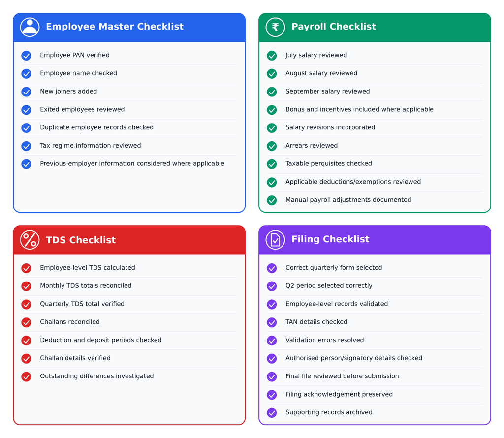This screenshot has width=504, height=438.
Task: Click the document icon in Filing header
Action: pyautogui.click(x=275, y=240)
